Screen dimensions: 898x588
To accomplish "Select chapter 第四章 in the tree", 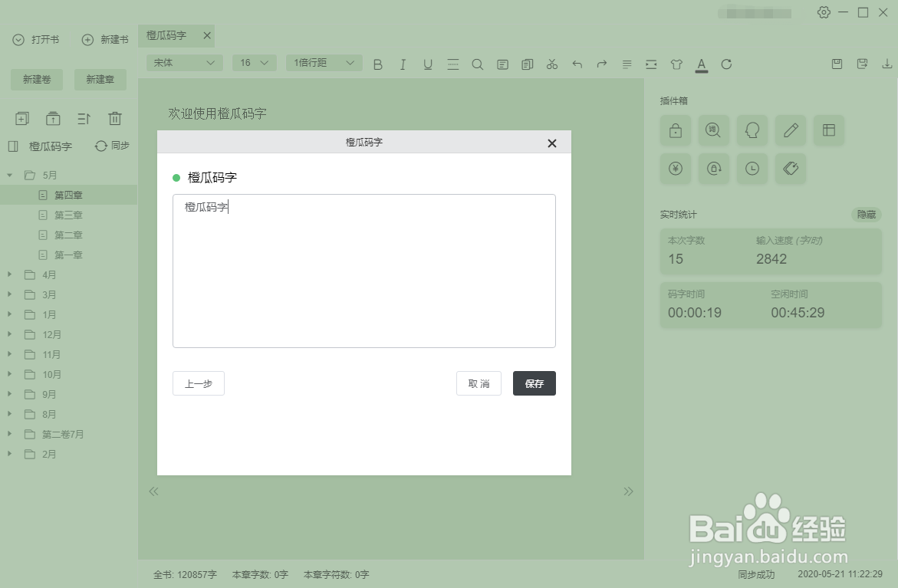I will coord(69,195).
